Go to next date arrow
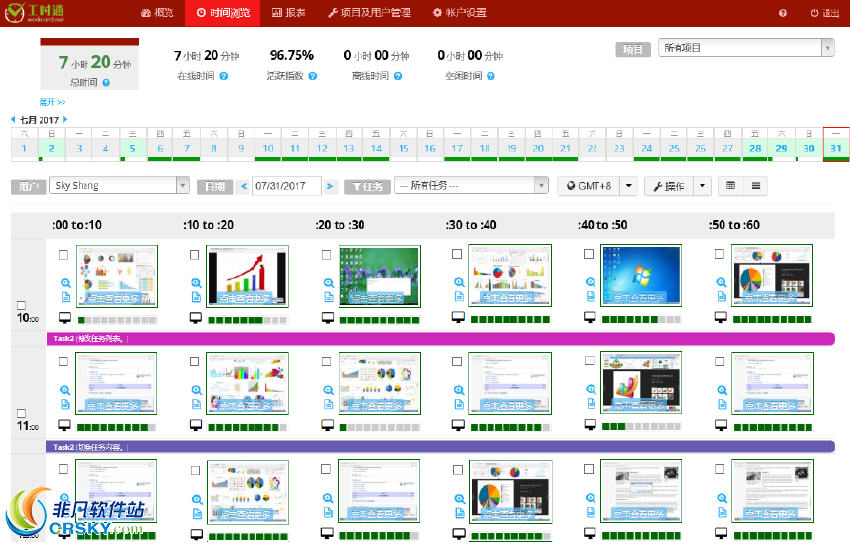The image size is (850, 544). click(x=330, y=186)
